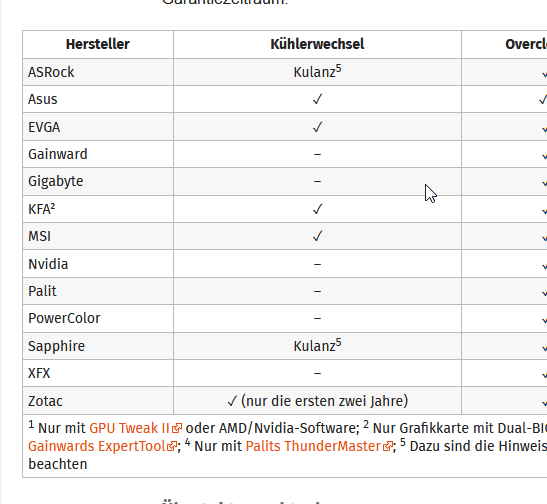Click Kulanz text in the ASRock row
Image resolution: width=547 pixels, height=504 pixels.
[x=314, y=72]
